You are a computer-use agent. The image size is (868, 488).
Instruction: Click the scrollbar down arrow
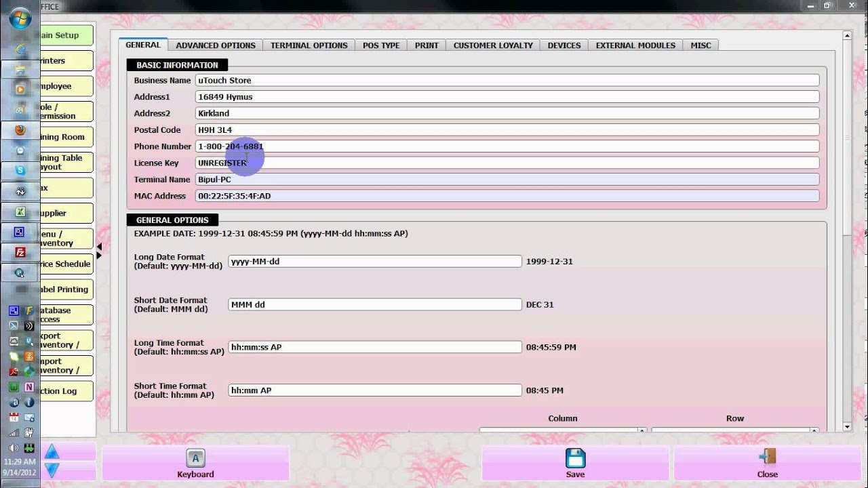847,426
